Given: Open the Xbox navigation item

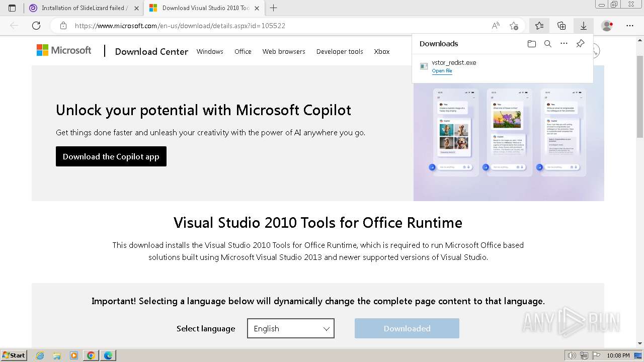Looking at the screenshot, I should click(x=382, y=51).
